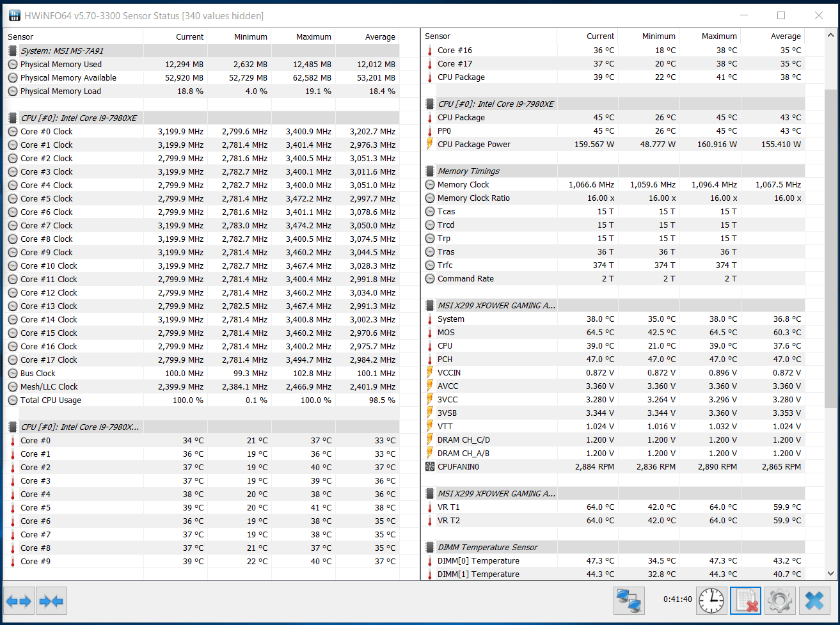This screenshot has width=840, height=625.
Task: Select the Physical Memory Available row
Action: pyautogui.click(x=202, y=77)
